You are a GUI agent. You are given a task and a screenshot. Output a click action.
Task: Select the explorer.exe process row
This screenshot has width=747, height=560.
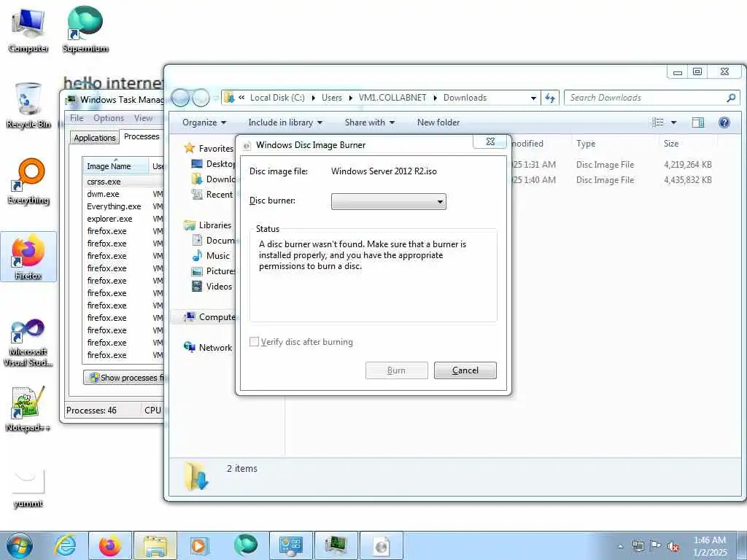(124, 219)
